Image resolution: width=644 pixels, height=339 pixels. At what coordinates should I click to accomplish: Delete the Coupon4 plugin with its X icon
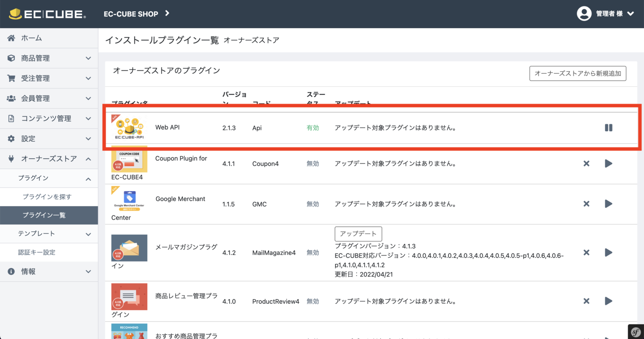pyautogui.click(x=586, y=163)
